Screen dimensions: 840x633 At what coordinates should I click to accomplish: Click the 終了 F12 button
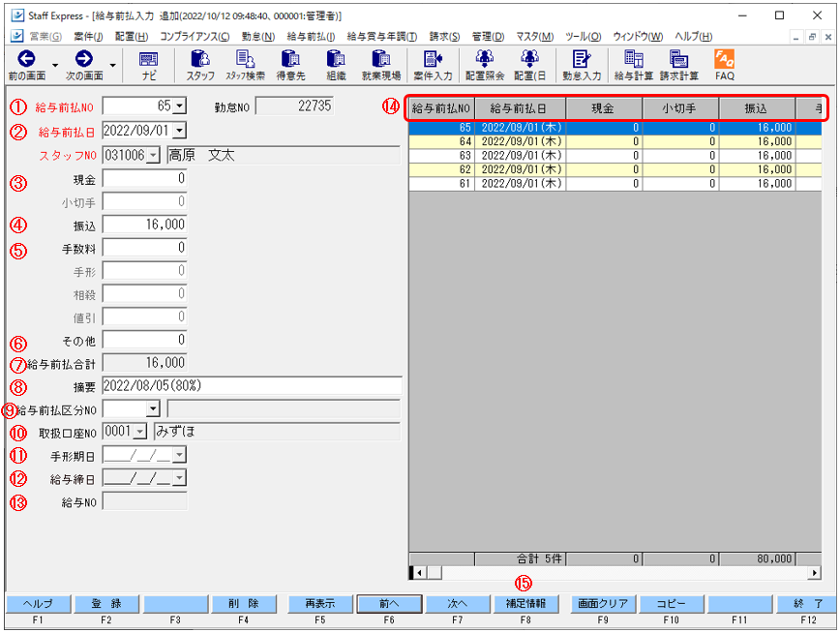coord(808,604)
